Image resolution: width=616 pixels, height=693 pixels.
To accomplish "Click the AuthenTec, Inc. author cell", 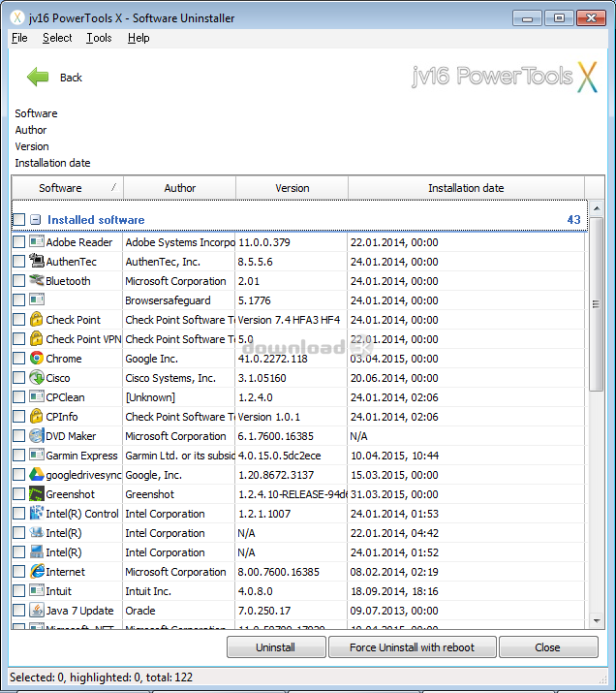I will pyautogui.click(x=179, y=262).
